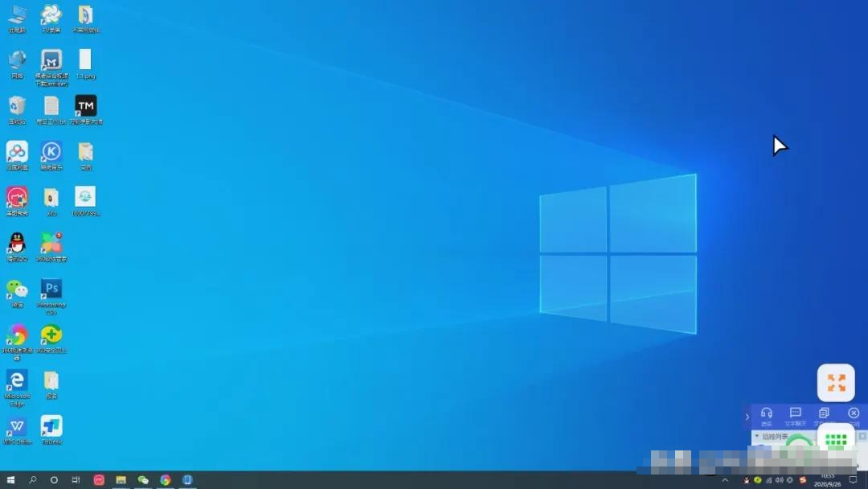Select the Recycle Bin desktop icon

17,109
